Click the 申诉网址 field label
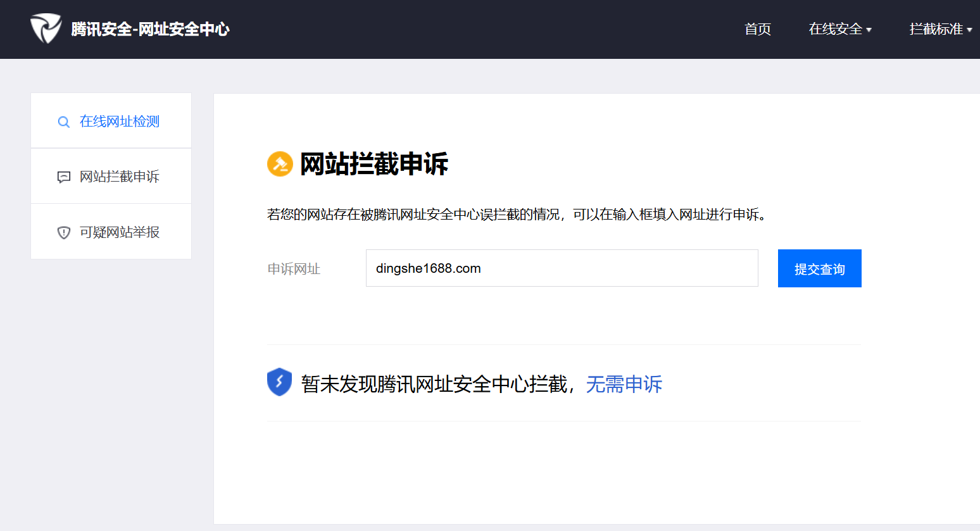 294,269
